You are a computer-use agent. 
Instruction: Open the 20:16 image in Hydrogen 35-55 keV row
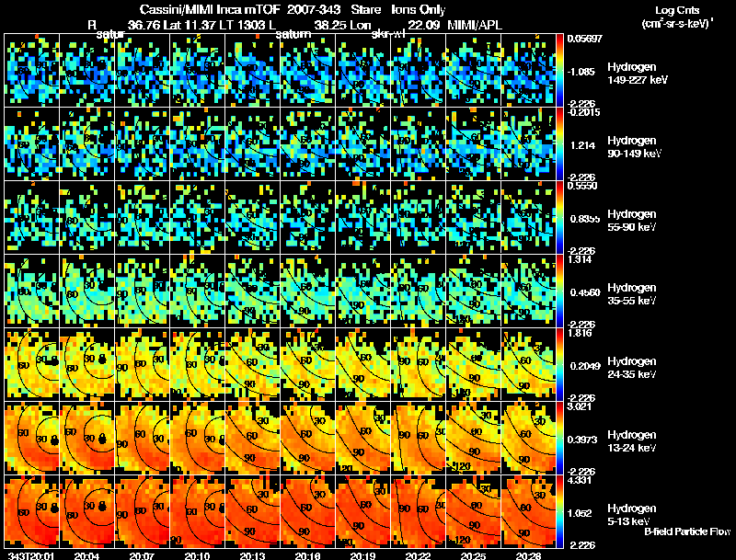click(308, 291)
